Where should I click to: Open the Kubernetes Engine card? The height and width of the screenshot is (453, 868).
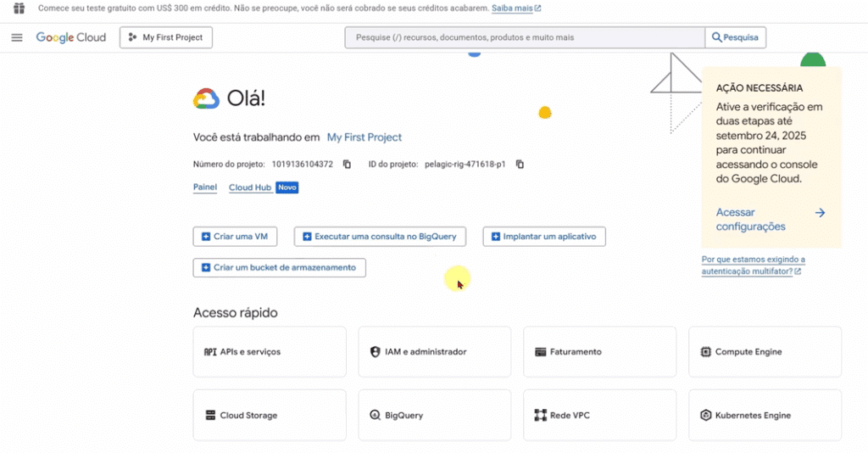click(x=765, y=416)
